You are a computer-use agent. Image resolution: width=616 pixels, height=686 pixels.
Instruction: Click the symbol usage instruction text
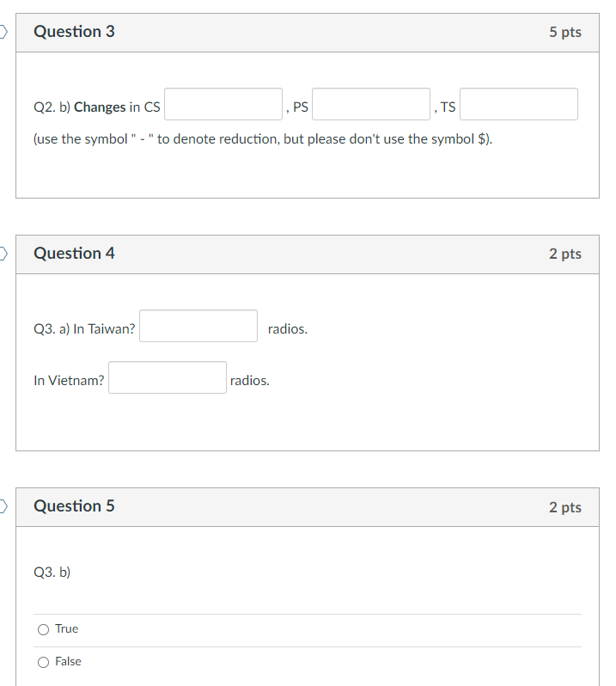point(263,139)
